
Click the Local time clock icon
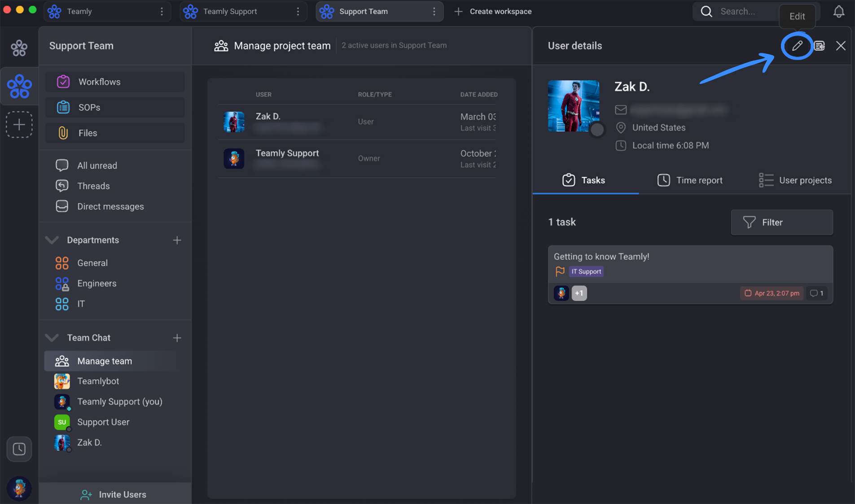(x=621, y=145)
